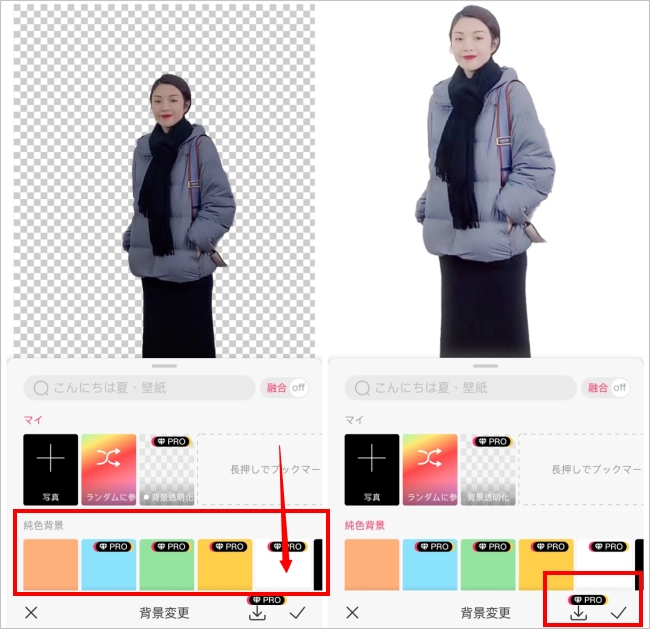Viewport: 650px width, 629px height.
Task: Choose white swatch in right panel
Action: 604,564
